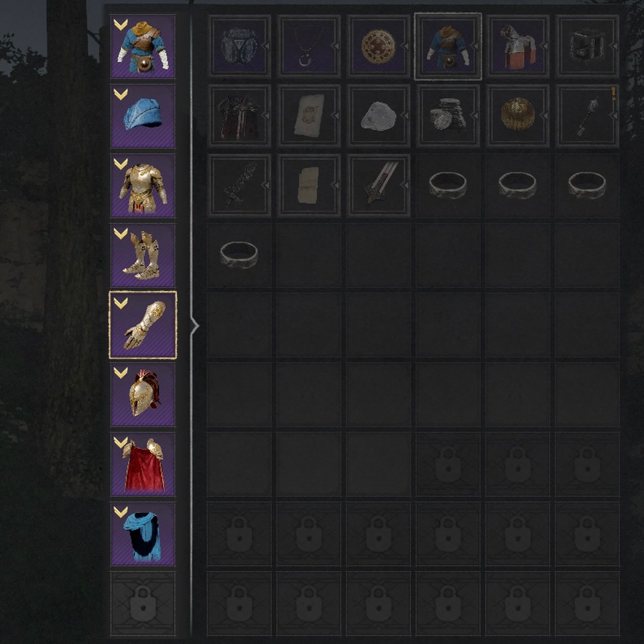Choose the golden orb item

pyautogui.click(x=518, y=116)
